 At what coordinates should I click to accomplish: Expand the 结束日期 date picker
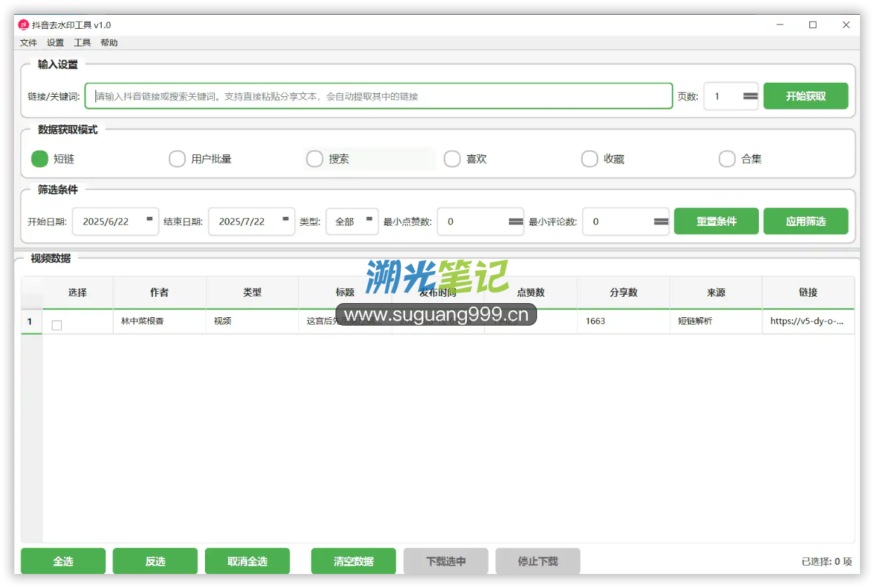point(286,220)
